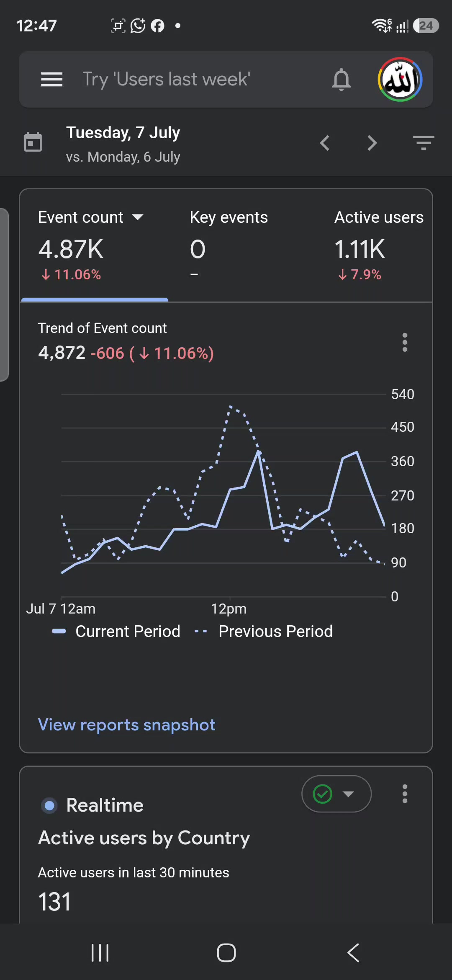Screen dimensions: 452x980
Task: Open the hamburger navigation menu
Action: (51, 79)
